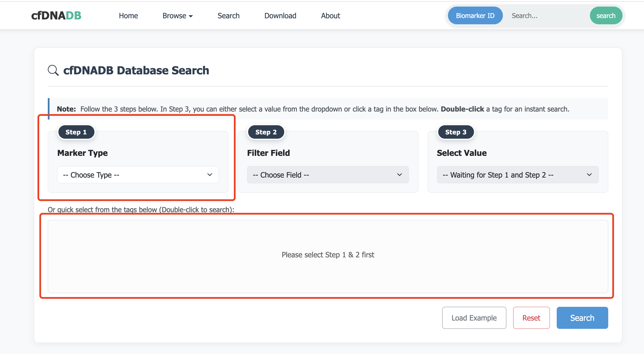Open the About page
The width and height of the screenshot is (644, 354).
(x=330, y=16)
